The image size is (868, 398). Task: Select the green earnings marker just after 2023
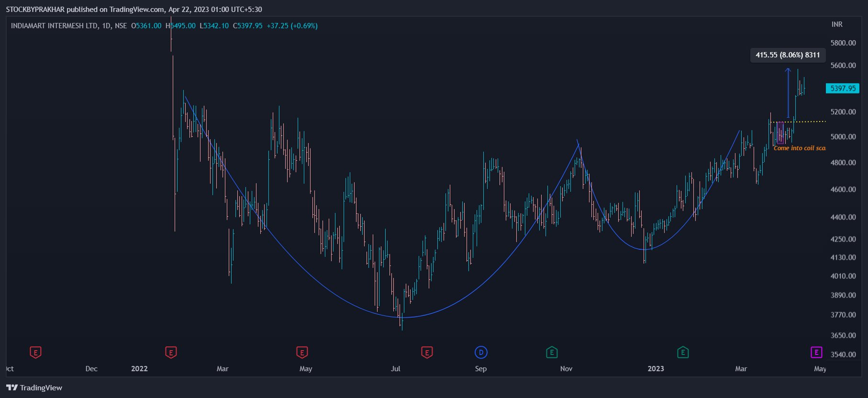click(x=683, y=353)
